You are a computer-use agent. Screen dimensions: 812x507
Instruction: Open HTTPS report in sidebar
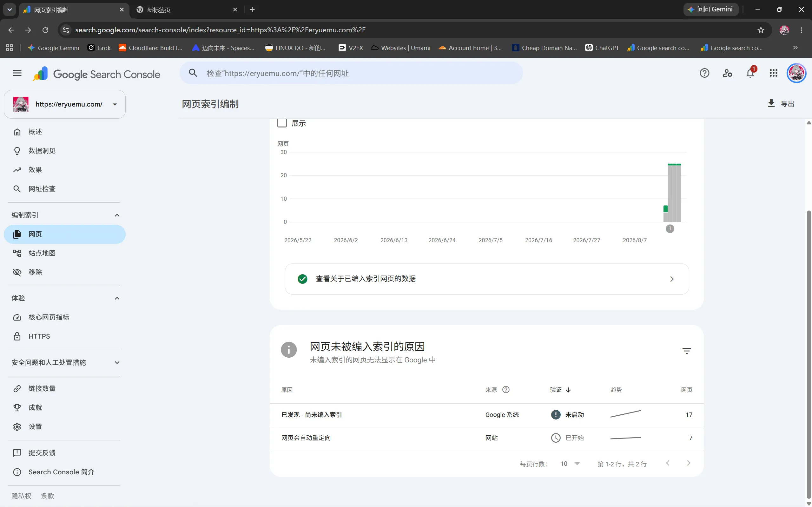[65, 336]
